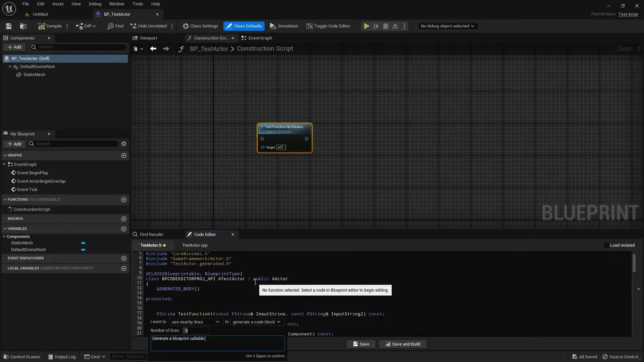Open Compile options three-dot menu
This screenshot has height=362, width=644.
click(67, 26)
